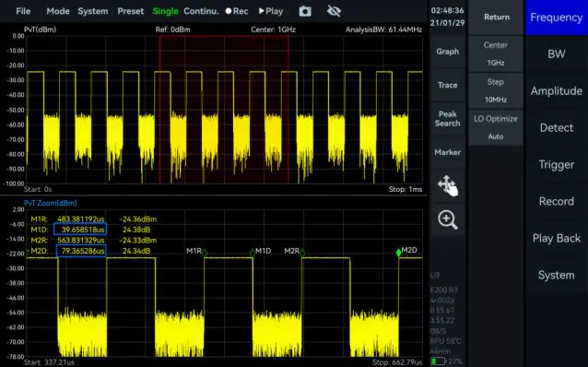Edit the Center 1GHz frequency setting
The width and height of the screenshot is (588, 367).
coord(495,53)
